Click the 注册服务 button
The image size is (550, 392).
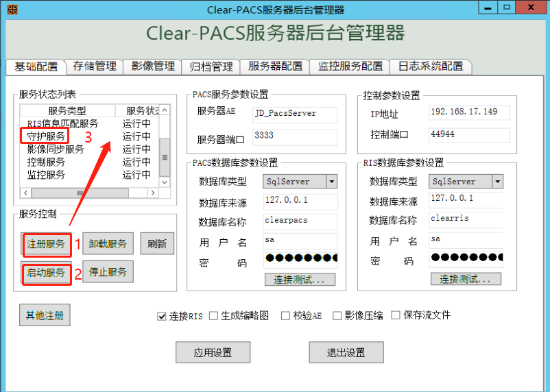click(x=46, y=244)
